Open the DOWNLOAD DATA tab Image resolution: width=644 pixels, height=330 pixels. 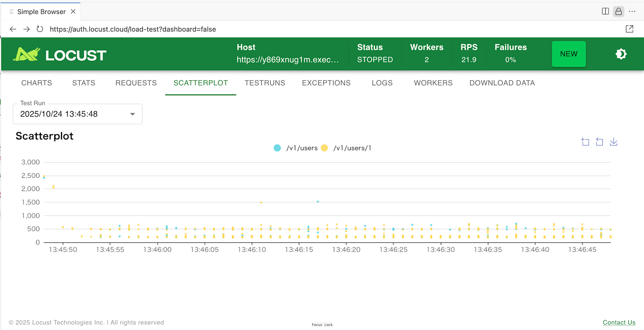(x=502, y=83)
